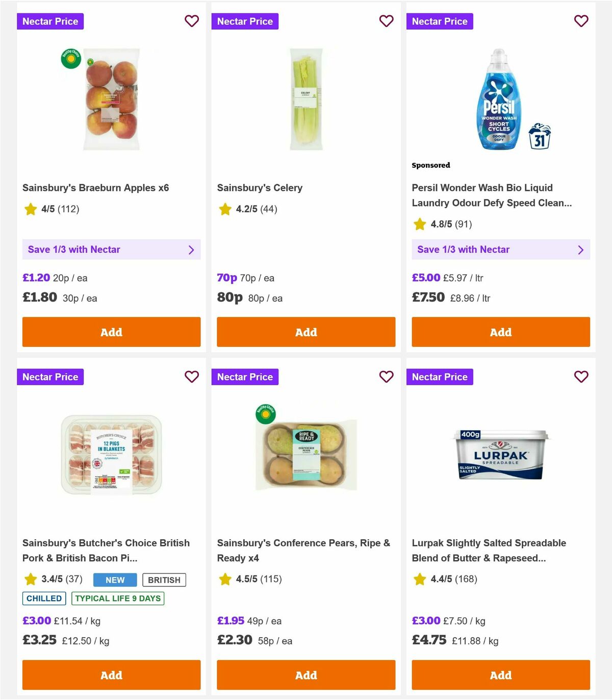Click the star icon beside Lurpak's rating
The image size is (612, 700).
coord(419,579)
